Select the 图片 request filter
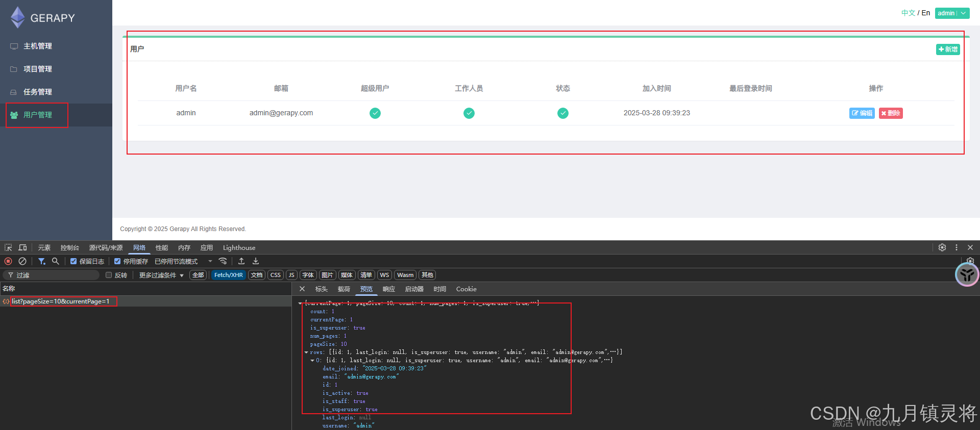980x430 pixels. tap(328, 275)
